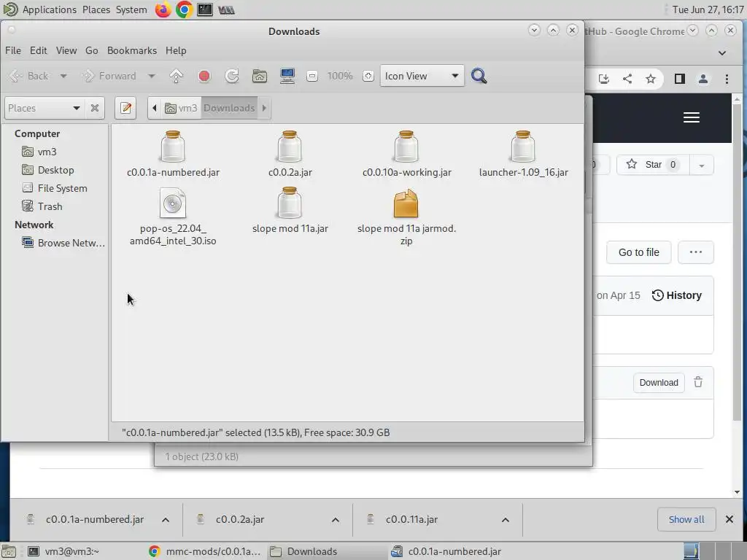Click the magnifier Search icon
Screen dimensions: 747x560
tap(479, 76)
